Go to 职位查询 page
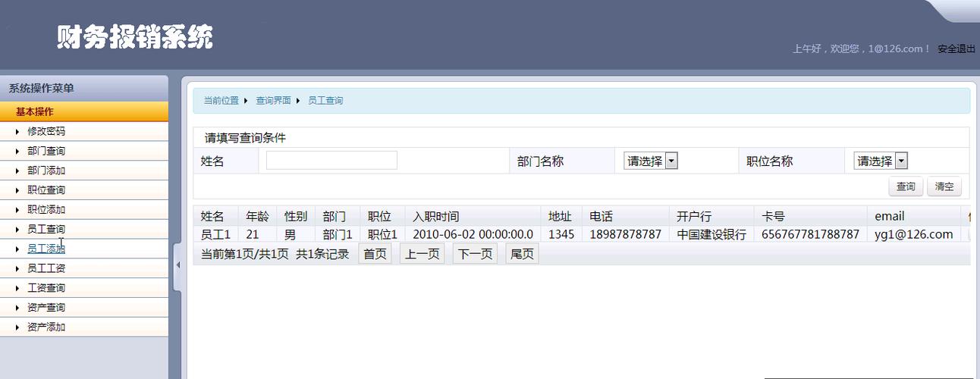 (46, 190)
